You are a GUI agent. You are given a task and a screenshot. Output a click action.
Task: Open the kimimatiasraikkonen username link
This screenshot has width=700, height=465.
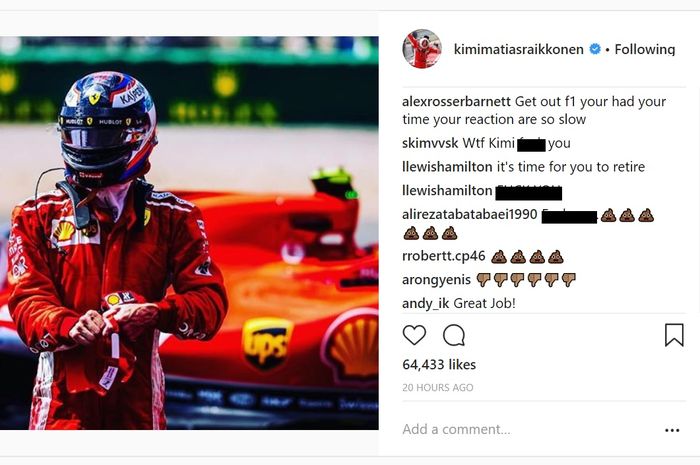518,49
